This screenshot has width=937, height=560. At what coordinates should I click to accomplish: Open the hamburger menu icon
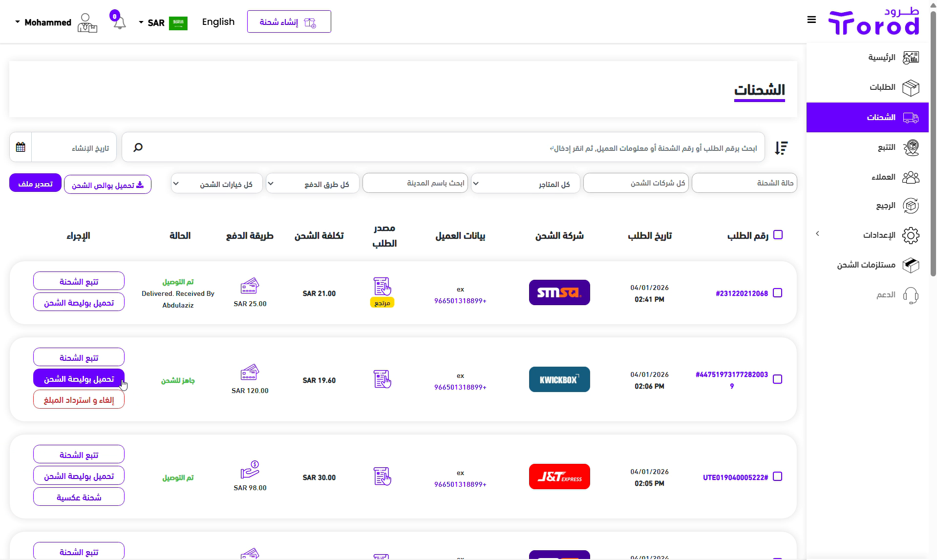click(x=811, y=20)
